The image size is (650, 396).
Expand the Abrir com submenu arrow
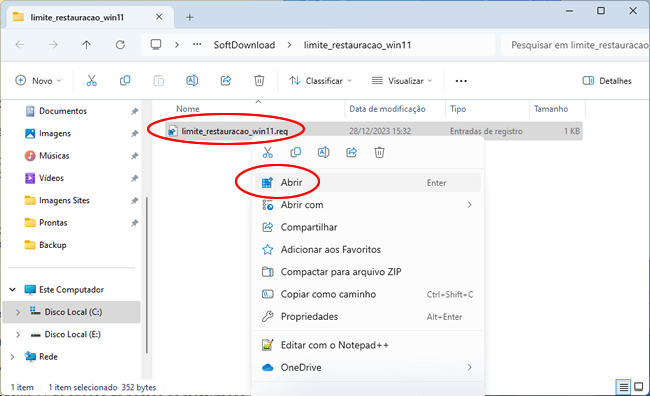coord(469,205)
